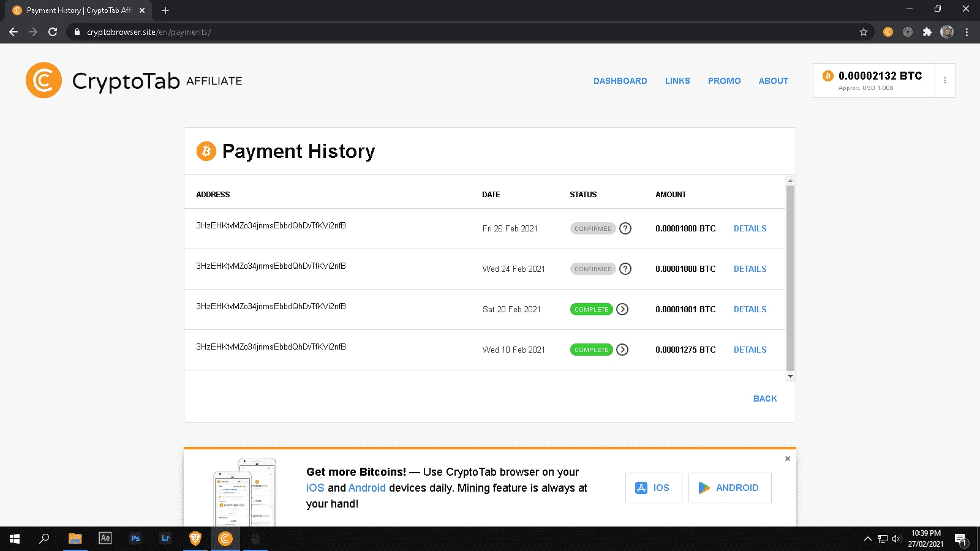The height and width of the screenshot is (551, 980).
Task: Select the Payment History browser tab
Action: coord(79,10)
